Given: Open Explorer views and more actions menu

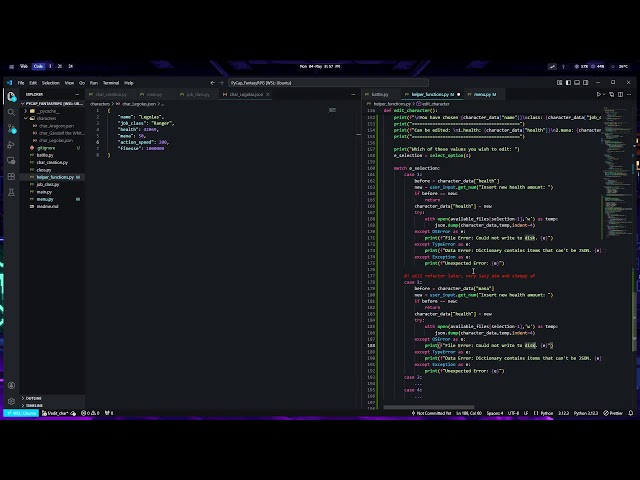Looking at the screenshot, I should [77, 94].
